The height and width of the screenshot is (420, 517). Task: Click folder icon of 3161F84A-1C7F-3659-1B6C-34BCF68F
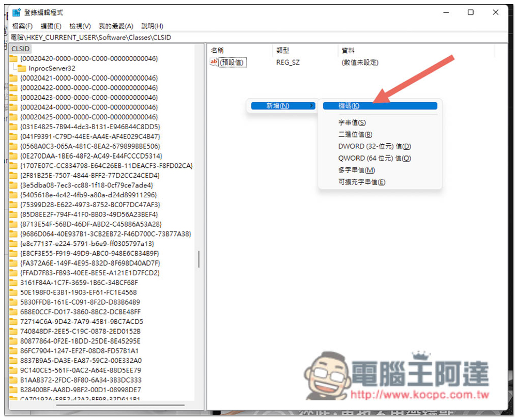click(x=13, y=283)
